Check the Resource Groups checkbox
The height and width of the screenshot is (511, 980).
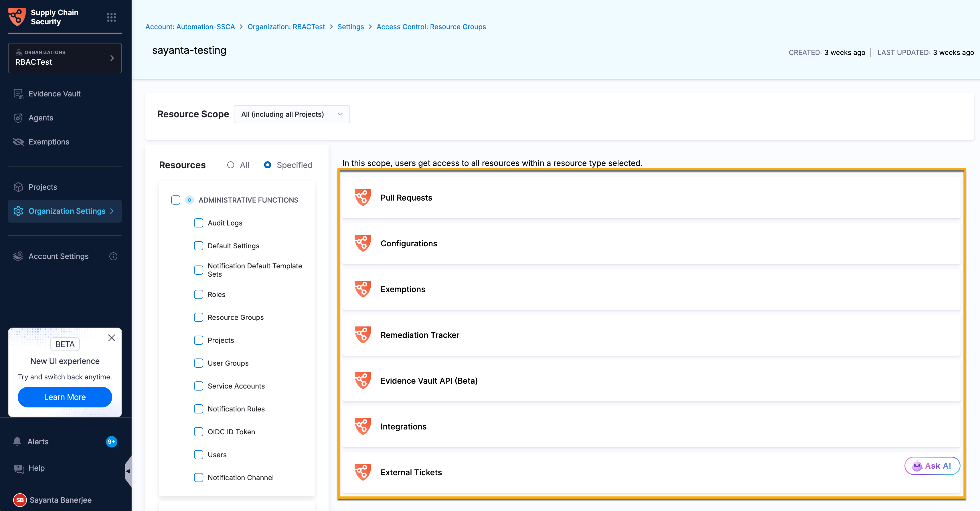coord(199,318)
